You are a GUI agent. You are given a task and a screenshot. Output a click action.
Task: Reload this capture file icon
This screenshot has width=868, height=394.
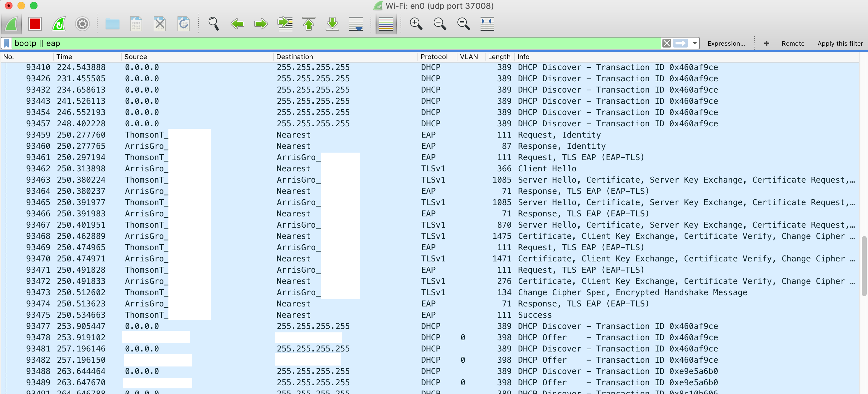[x=184, y=24]
